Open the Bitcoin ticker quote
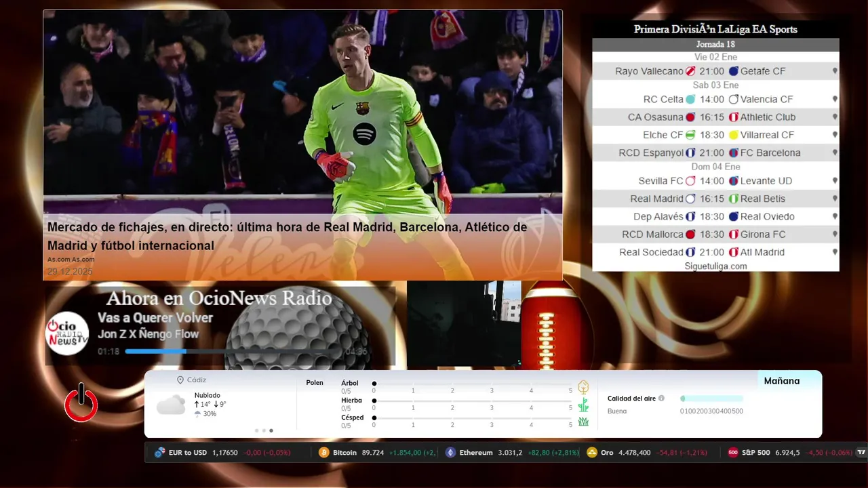This screenshot has height=488, width=868. coord(378,453)
